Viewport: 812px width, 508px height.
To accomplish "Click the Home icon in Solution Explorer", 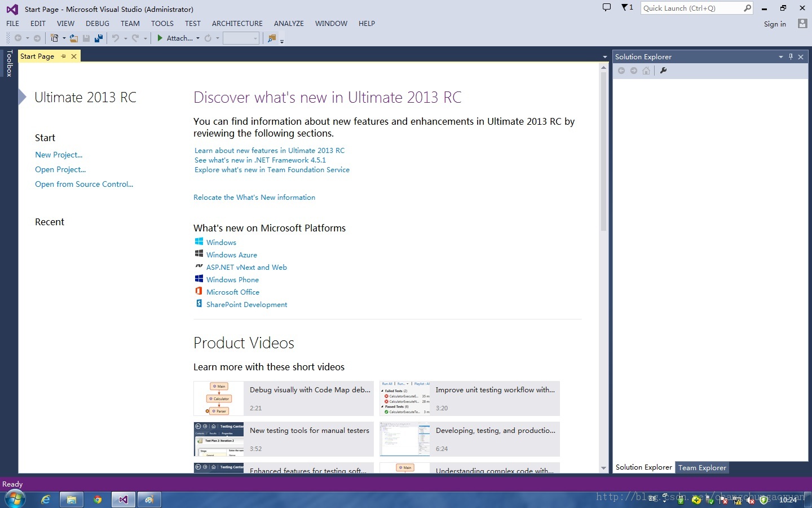I will [x=646, y=71].
